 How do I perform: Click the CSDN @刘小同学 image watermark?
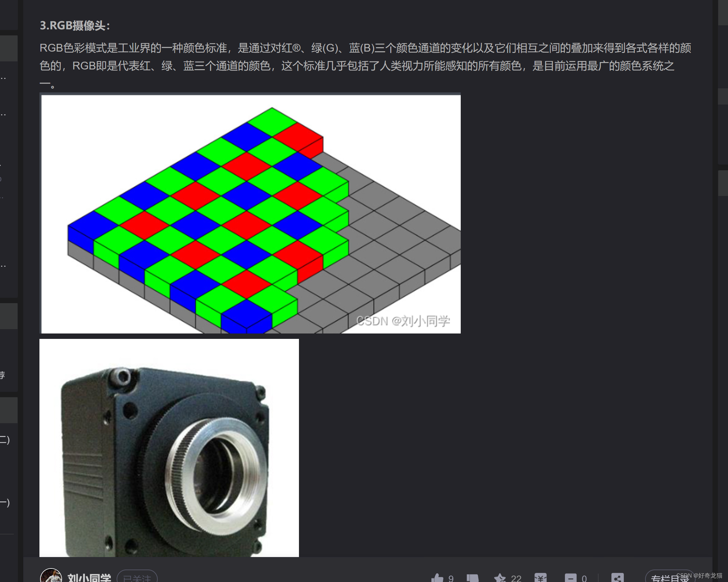pos(403,321)
